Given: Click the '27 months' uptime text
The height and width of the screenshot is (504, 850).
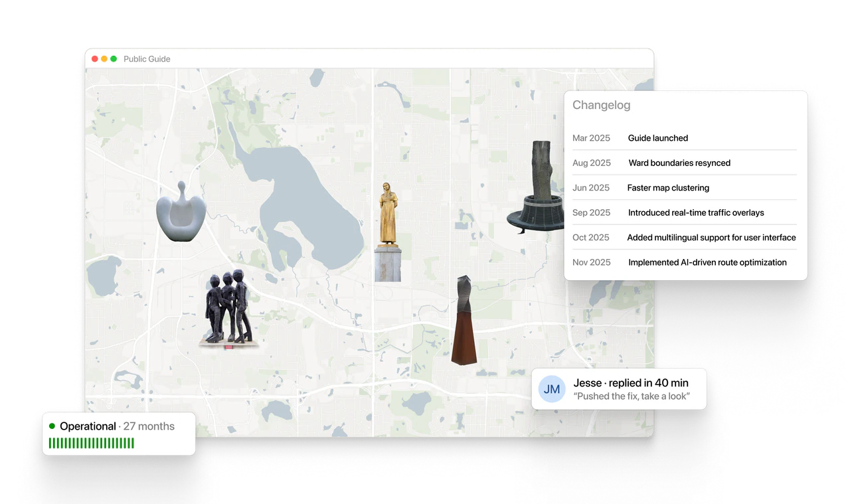Looking at the screenshot, I should click(x=149, y=426).
